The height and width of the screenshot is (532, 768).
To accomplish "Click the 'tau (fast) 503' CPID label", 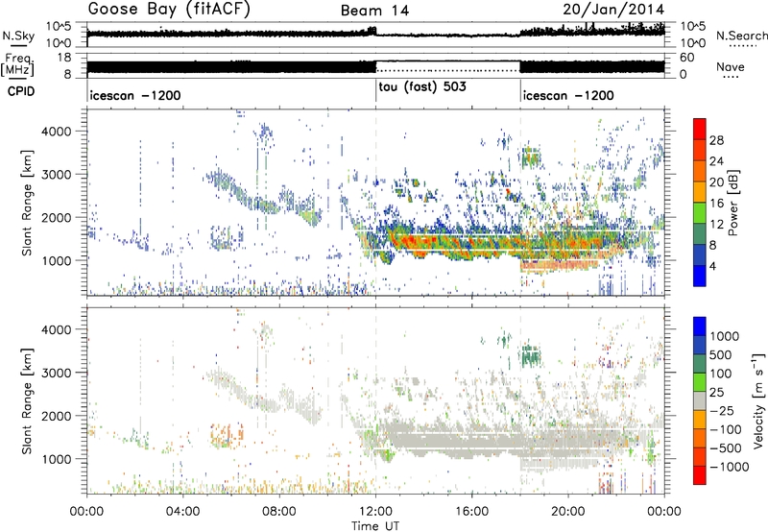I will click(x=422, y=87).
